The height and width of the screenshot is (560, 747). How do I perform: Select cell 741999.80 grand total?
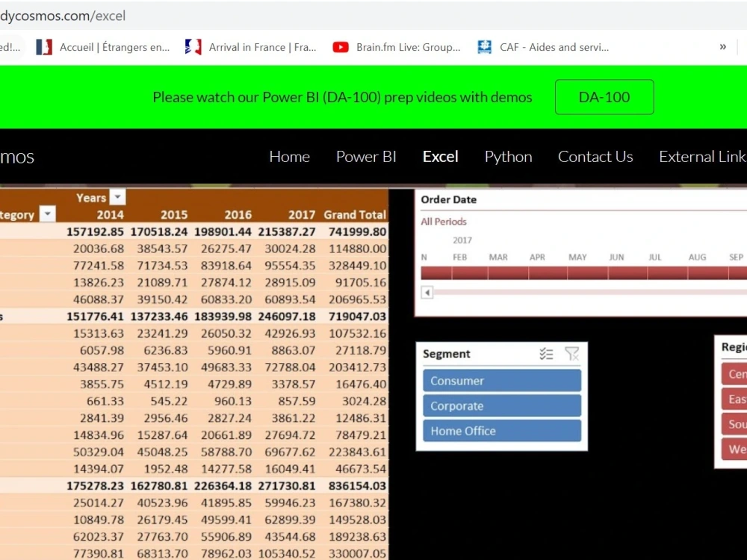point(357,232)
